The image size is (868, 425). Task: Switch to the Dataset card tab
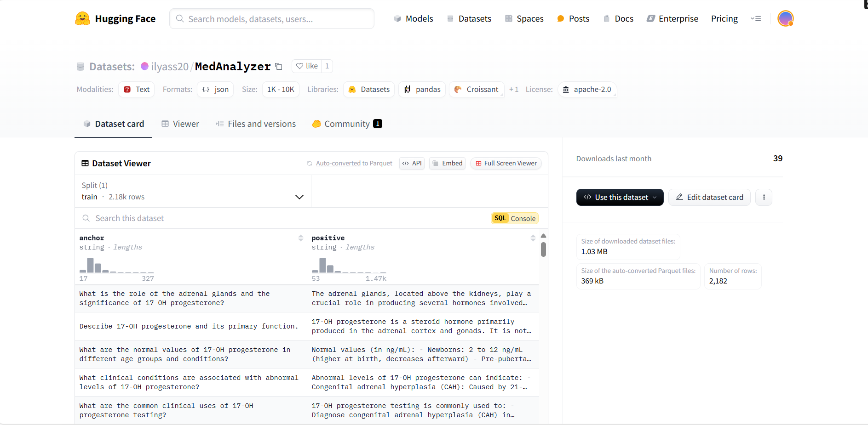[114, 124]
